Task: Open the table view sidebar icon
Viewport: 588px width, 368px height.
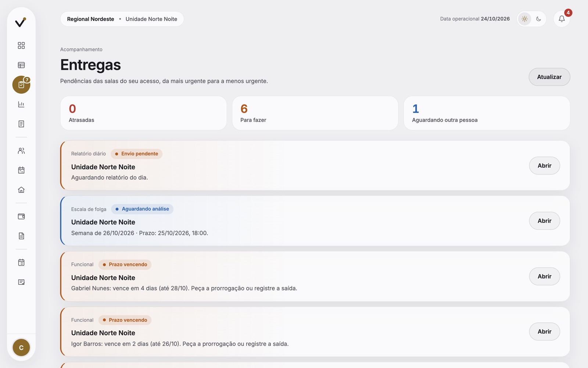Action: (x=21, y=65)
